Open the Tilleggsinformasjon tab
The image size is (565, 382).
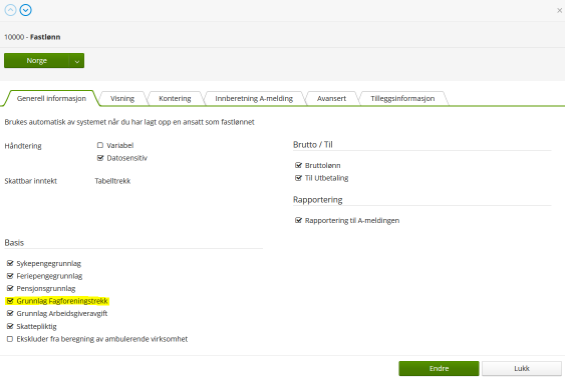[402, 98]
